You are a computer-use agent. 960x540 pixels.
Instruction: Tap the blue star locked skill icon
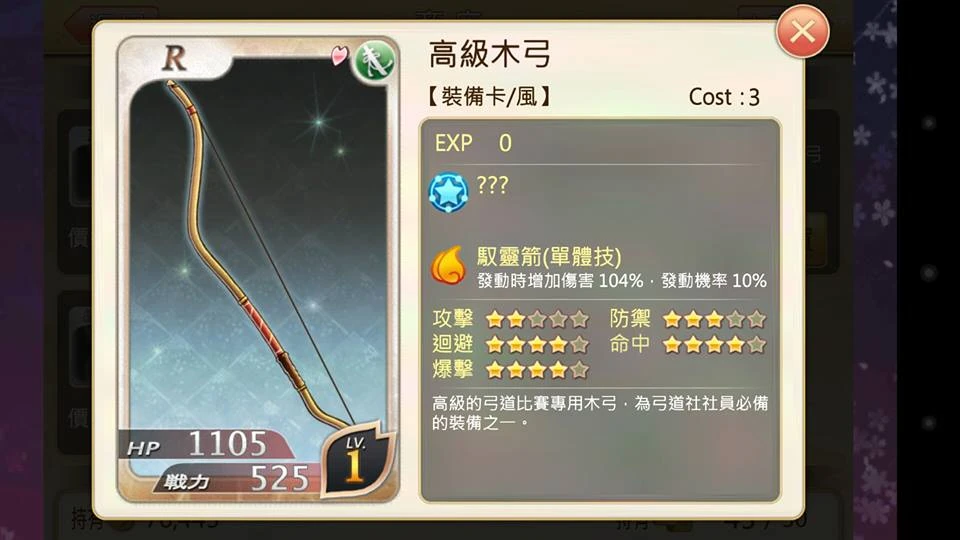click(448, 192)
